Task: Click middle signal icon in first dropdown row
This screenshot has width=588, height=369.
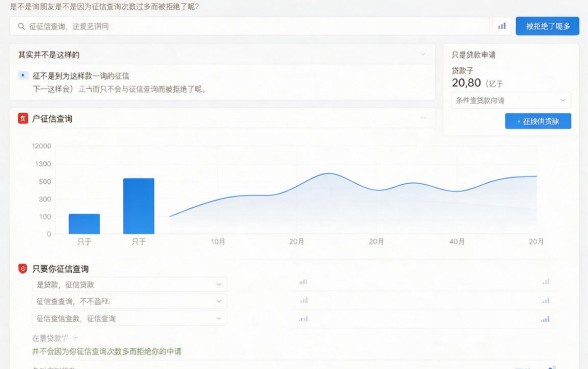Action: coord(303,282)
